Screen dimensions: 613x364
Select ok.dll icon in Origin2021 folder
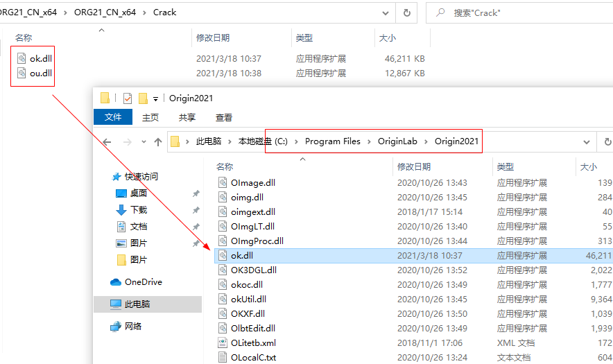click(x=223, y=255)
